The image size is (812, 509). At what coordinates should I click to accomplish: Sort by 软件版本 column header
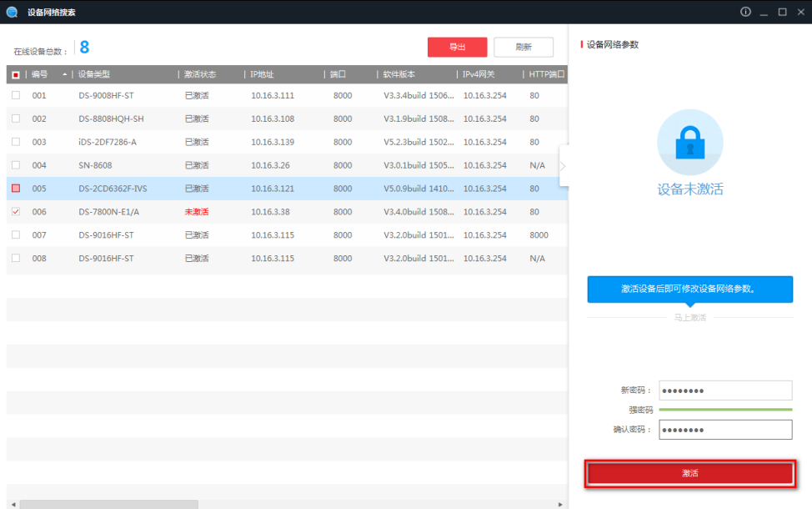pyautogui.click(x=398, y=74)
